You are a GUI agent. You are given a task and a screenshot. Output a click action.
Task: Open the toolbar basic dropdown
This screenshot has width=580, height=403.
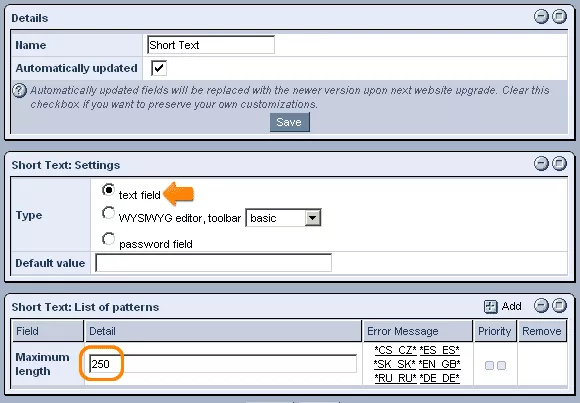283,218
